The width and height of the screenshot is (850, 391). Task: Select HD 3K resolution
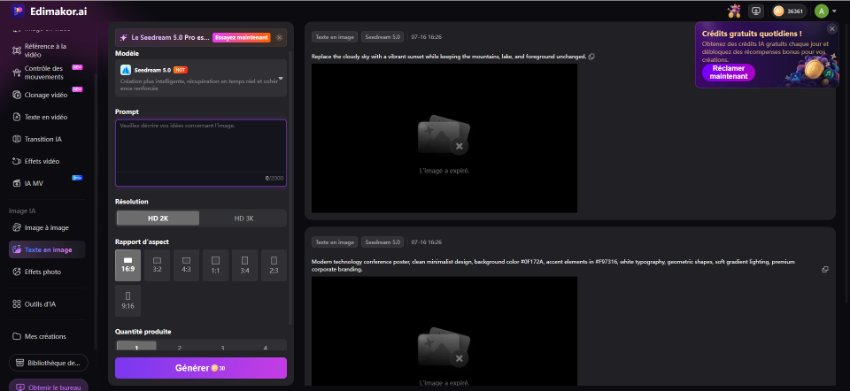[x=243, y=219]
